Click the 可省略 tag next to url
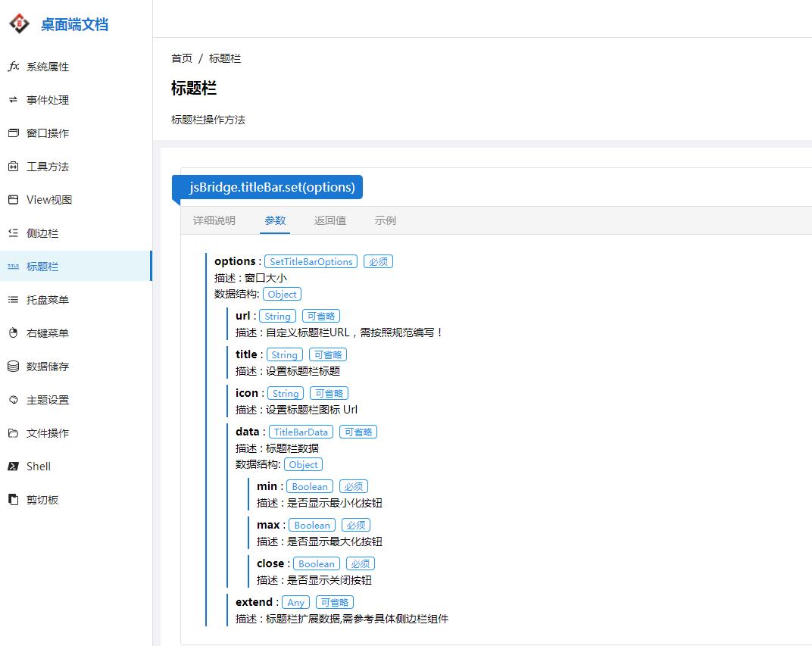 pyautogui.click(x=321, y=316)
